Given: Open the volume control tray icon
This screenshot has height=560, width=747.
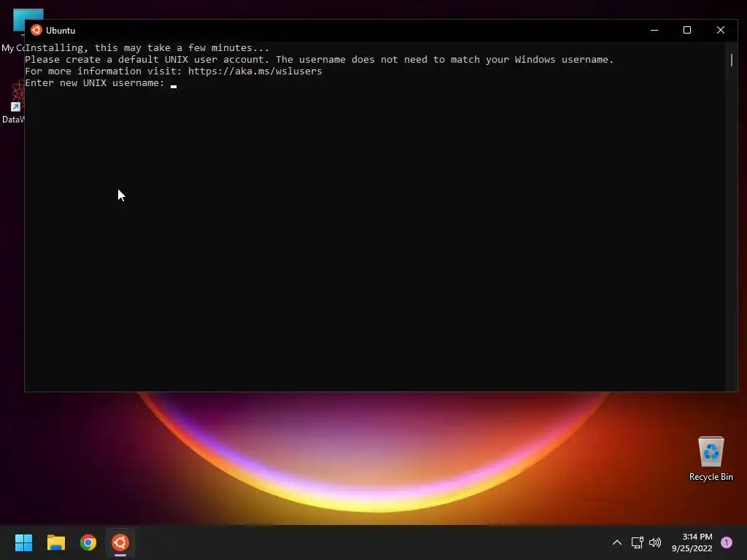Looking at the screenshot, I should (655, 542).
